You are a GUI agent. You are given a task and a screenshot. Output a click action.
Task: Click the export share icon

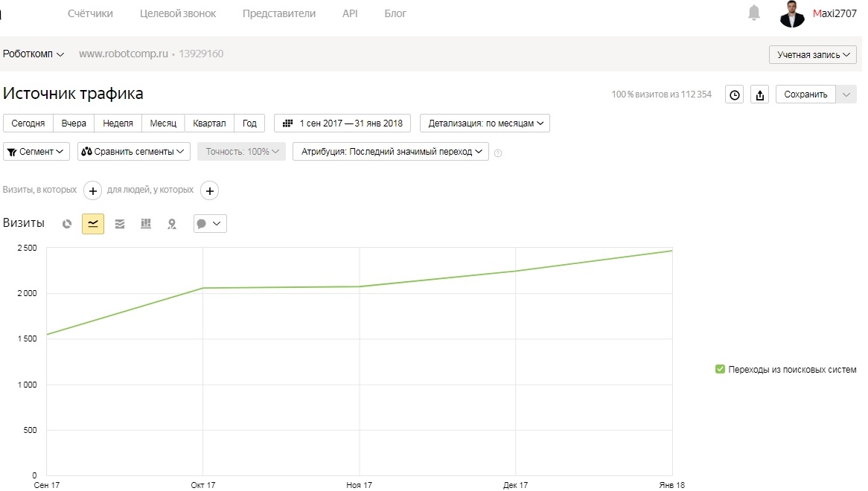click(x=759, y=94)
